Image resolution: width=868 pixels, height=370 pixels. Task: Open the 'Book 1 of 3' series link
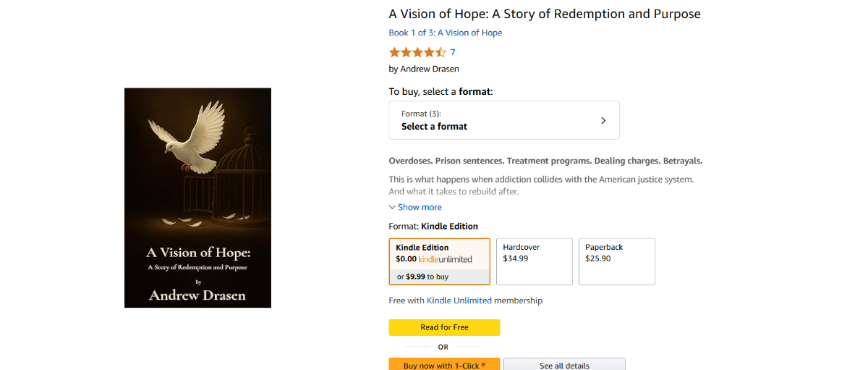click(x=445, y=33)
